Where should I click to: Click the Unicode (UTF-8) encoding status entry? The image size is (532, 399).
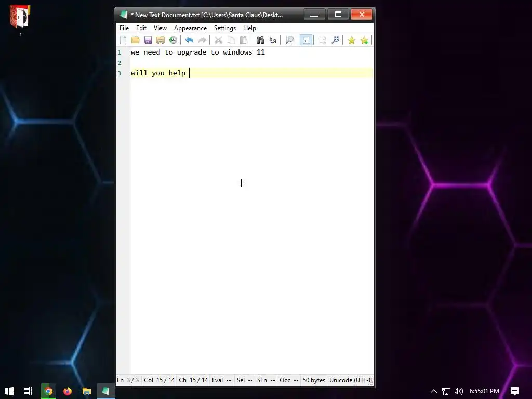click(351, 380)
